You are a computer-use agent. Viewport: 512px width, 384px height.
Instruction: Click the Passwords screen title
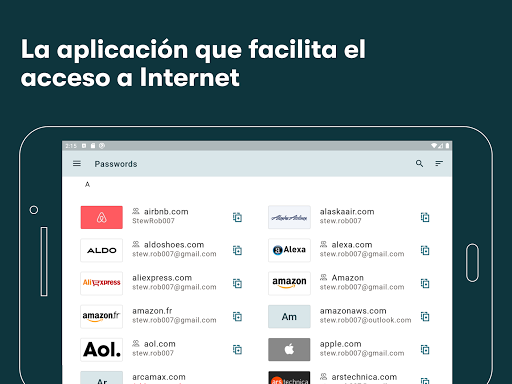tap(116, 164)
